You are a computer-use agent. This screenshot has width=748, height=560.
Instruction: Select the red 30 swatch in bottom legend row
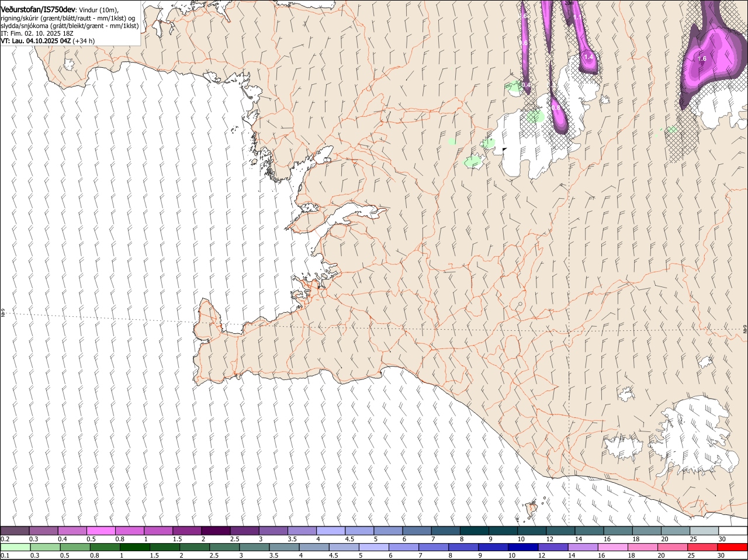point(733,547)
